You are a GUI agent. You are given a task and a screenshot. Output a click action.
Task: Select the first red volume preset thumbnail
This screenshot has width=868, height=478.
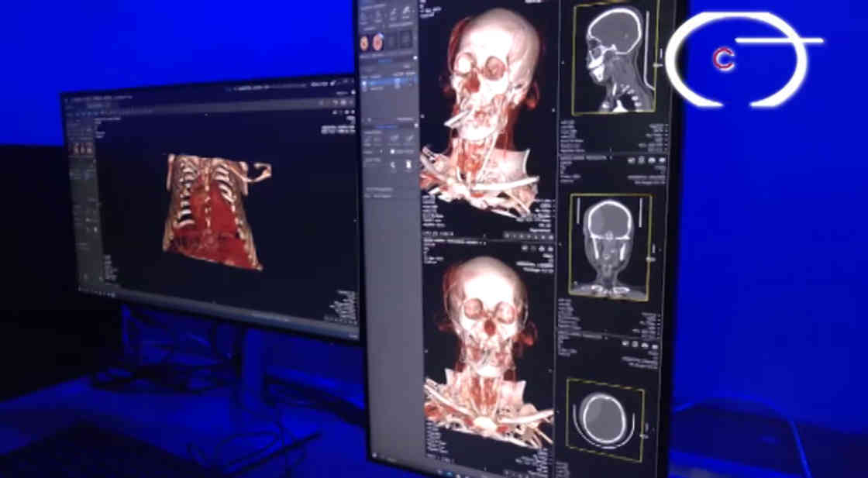point(364,41)
